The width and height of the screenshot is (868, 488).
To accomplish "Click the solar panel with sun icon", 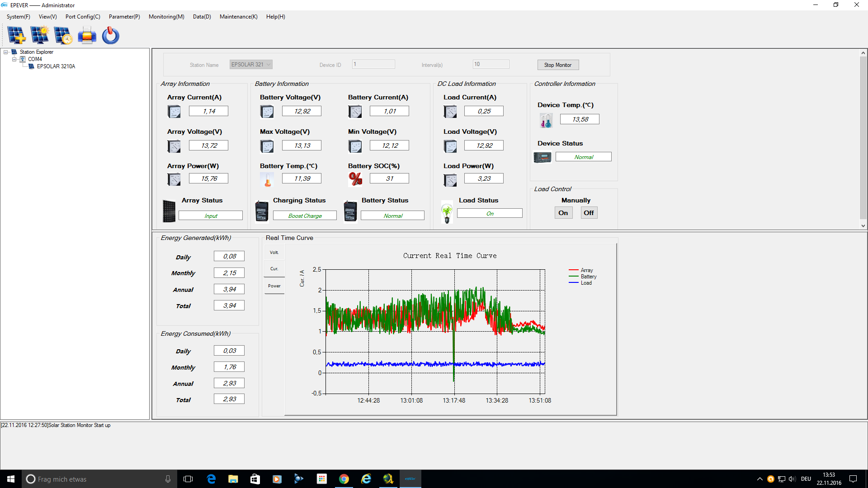I will point(40,35).
